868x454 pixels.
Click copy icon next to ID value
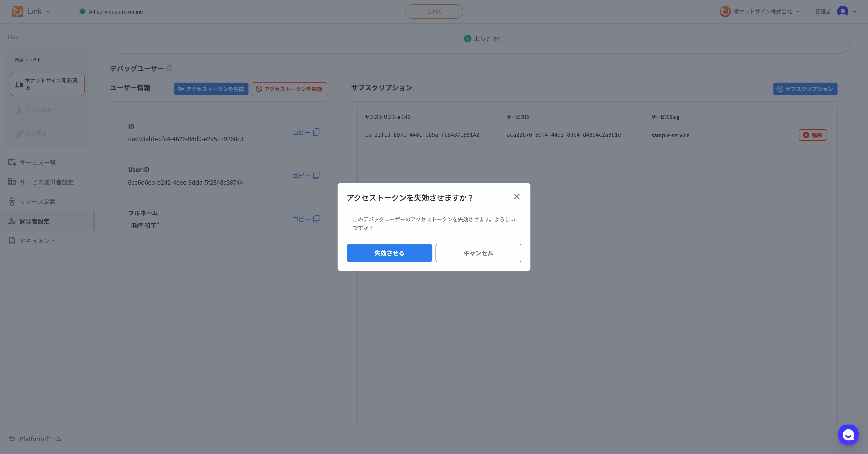point(316,132)
